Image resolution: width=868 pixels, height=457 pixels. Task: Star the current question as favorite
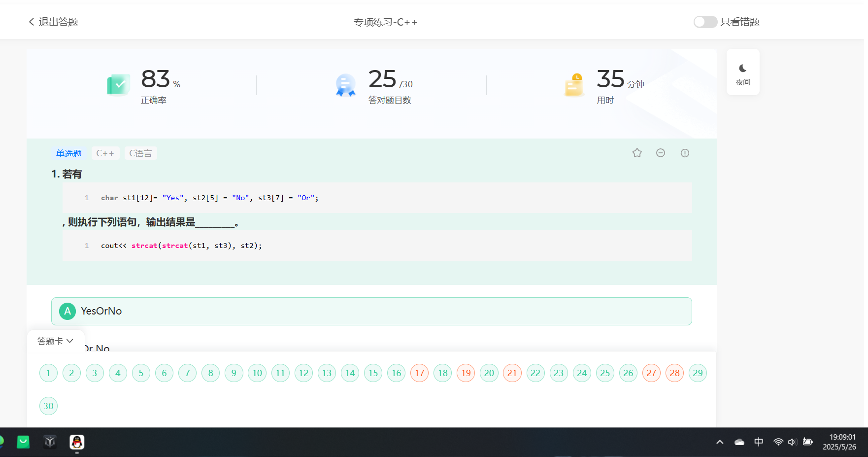(637, 153)
